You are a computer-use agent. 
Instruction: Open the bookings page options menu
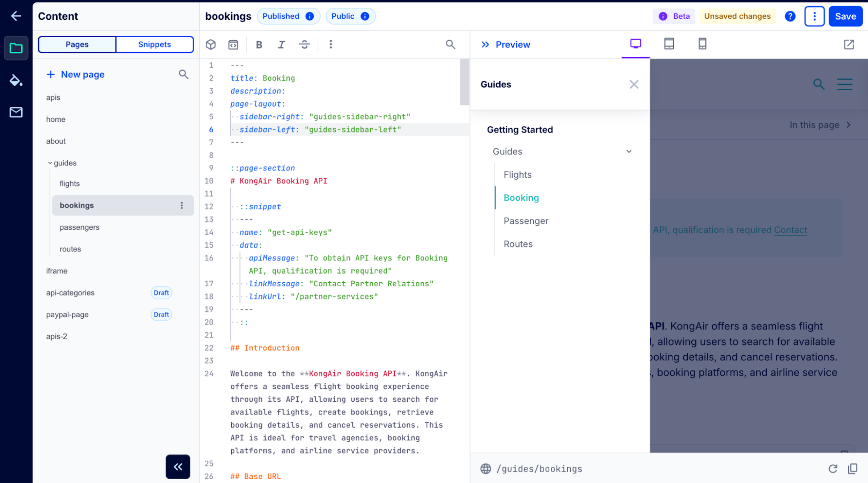182,205
